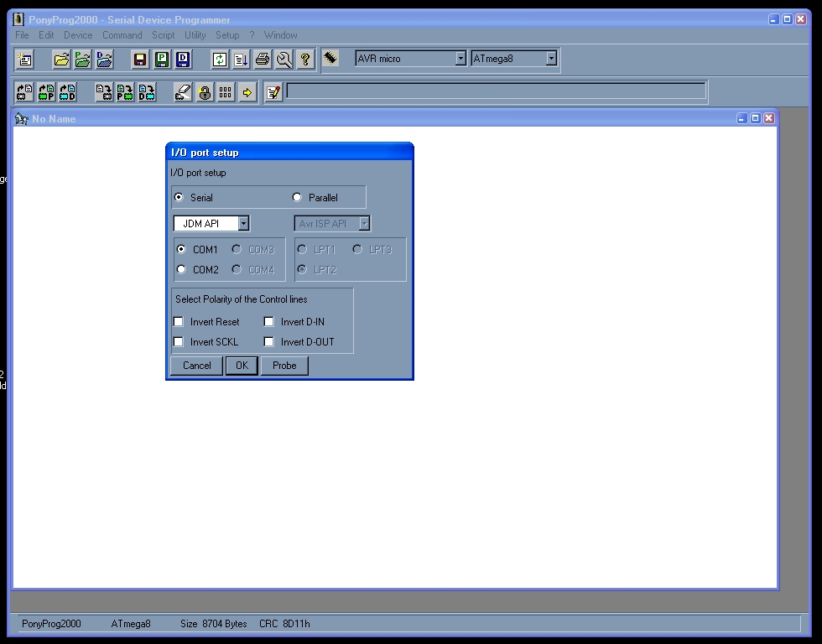This screenshot has width=822, height=644.
Task: Enable the Invert SCKL checkbox
Action: 179,341
